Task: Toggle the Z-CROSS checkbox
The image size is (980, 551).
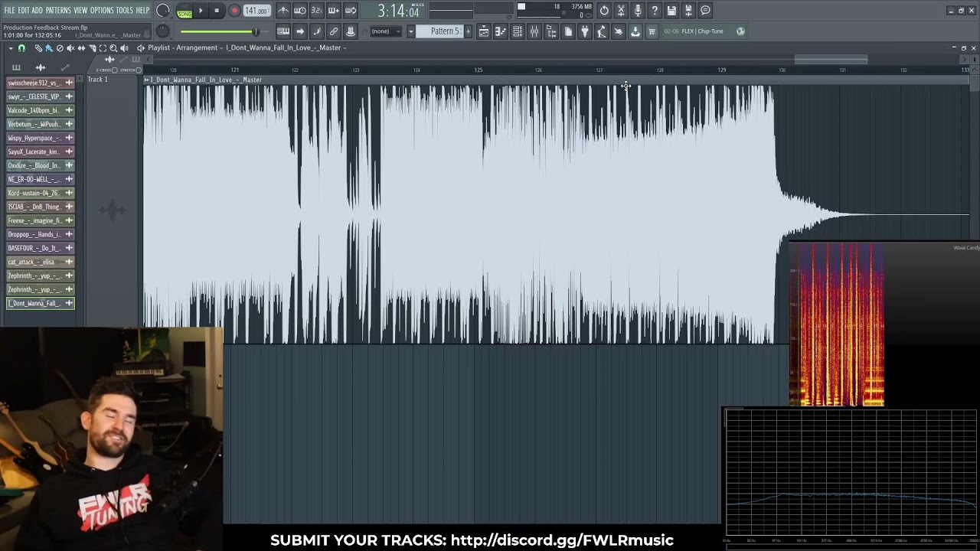Action: [x=115, y=70]
